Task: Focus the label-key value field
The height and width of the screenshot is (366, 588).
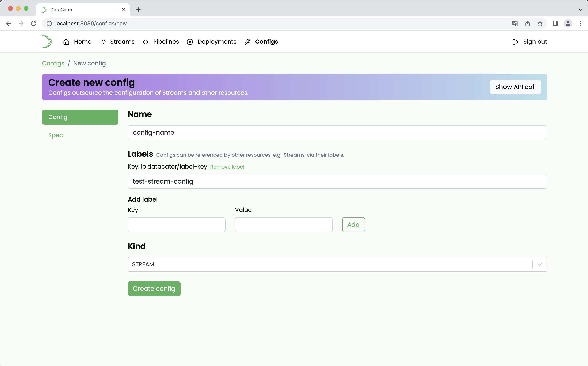Action: (337, 182)
